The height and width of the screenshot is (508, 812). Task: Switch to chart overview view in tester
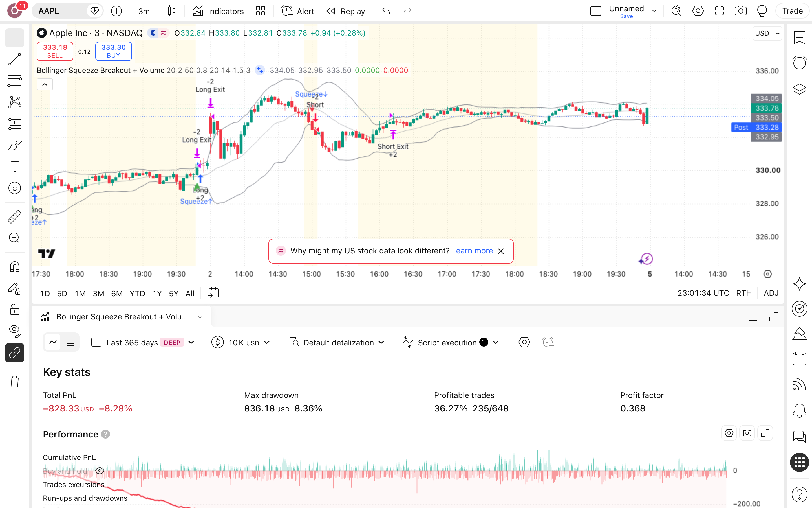tap(53, 342)
